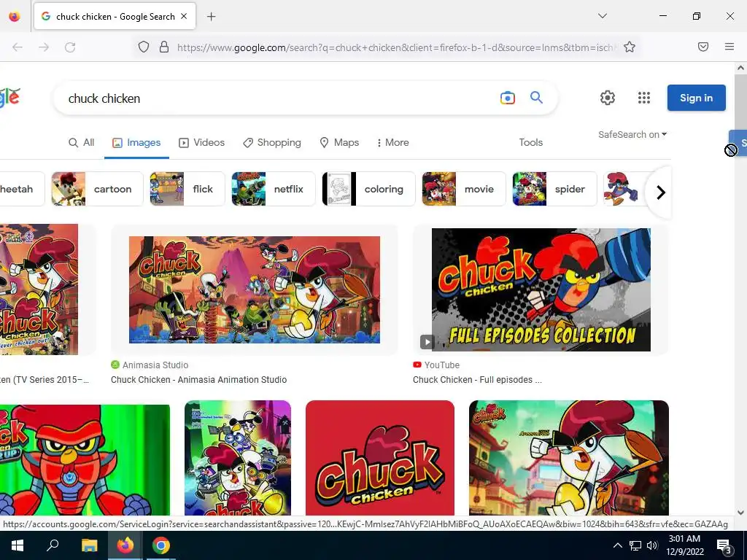Viewport: 747px width, 560px height.
Task: Click the TV Series 2015 caption
Action: click(44, 379)
